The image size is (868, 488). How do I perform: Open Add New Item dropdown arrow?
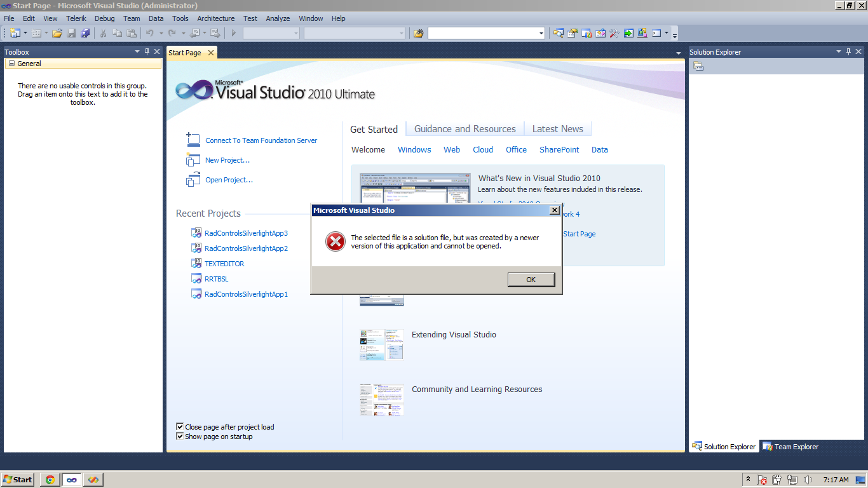(x=46, y=33)
